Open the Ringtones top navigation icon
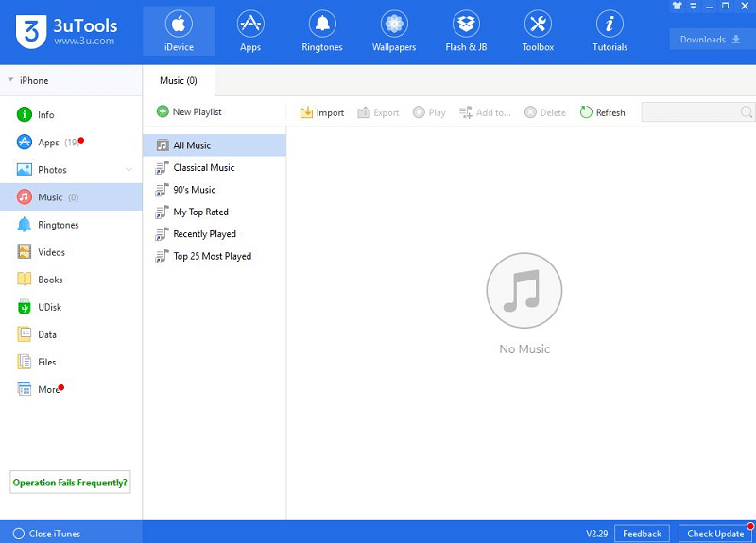Image resolution: width=756 pixels, height=543 pixels. (322, 30)
